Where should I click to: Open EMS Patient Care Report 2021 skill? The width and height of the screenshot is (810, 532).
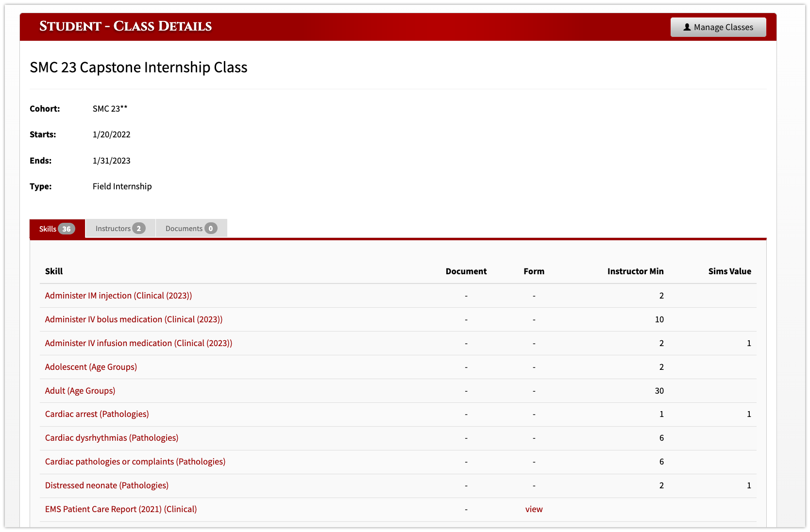[x=120, y=509]
